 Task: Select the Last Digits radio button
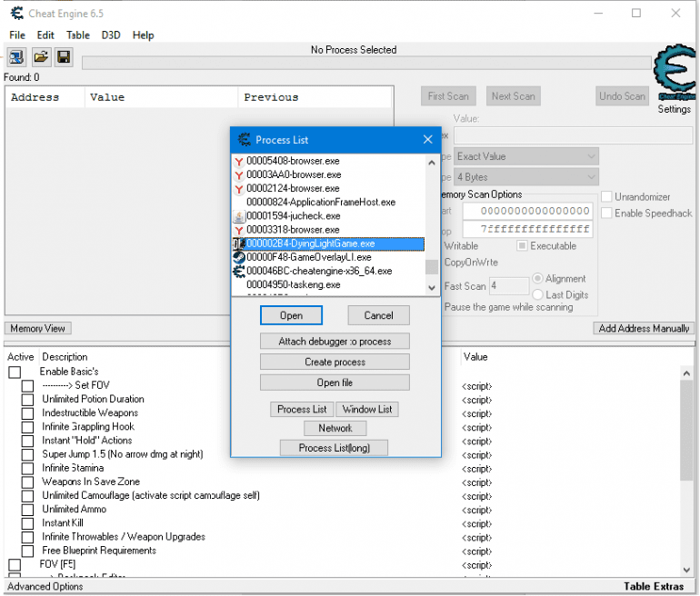537,294
